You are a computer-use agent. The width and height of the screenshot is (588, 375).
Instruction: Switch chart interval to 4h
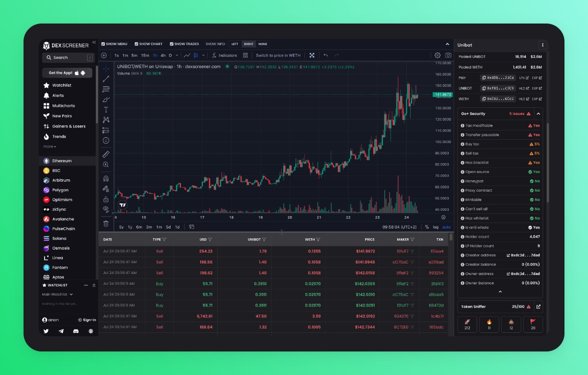(163, 55)
